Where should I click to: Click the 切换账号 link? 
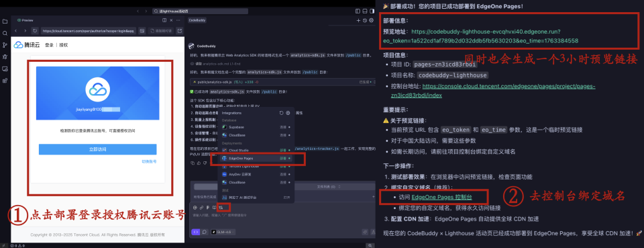[149, 161]
